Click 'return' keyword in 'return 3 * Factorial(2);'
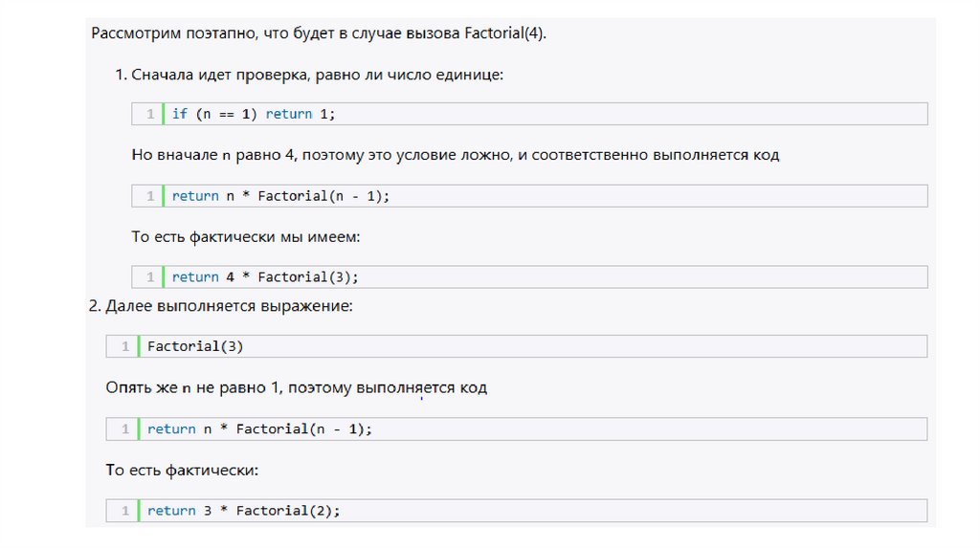The width and height of the screenshot is (980, 549). tap(170, 511)
